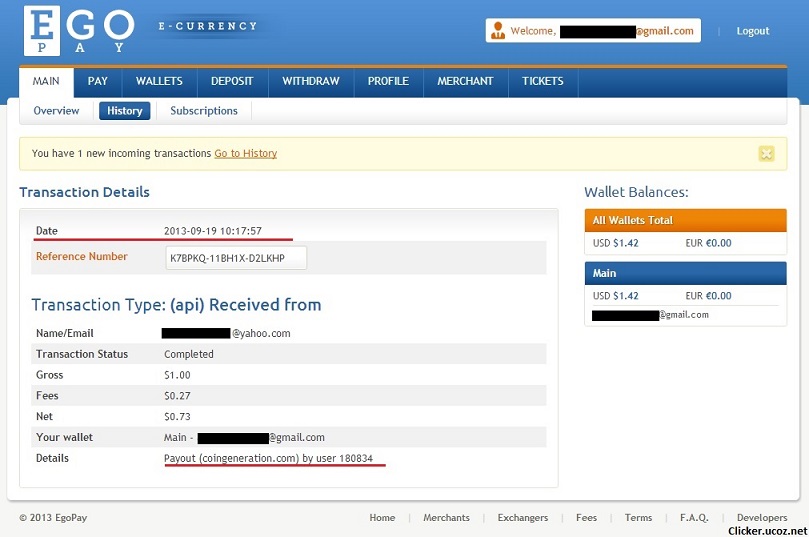
Task: Click EUR €0.00 under Main wallet
Action: tap(708, 296)
